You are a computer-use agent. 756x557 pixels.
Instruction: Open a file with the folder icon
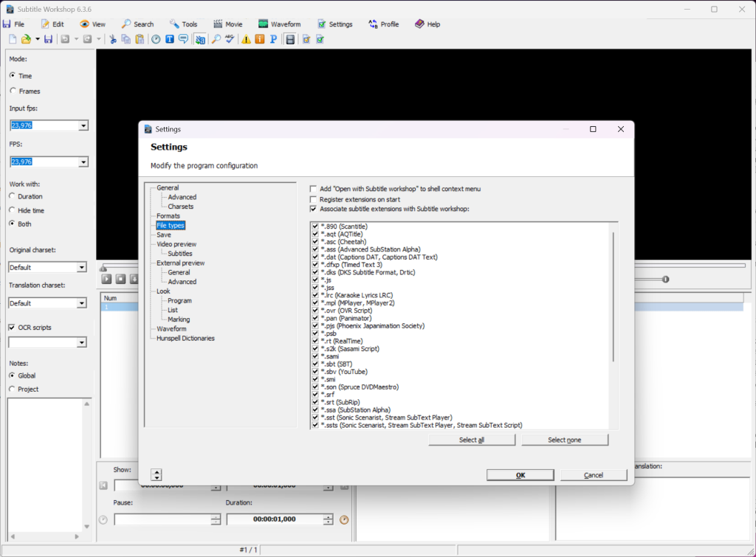coord(26,40)
